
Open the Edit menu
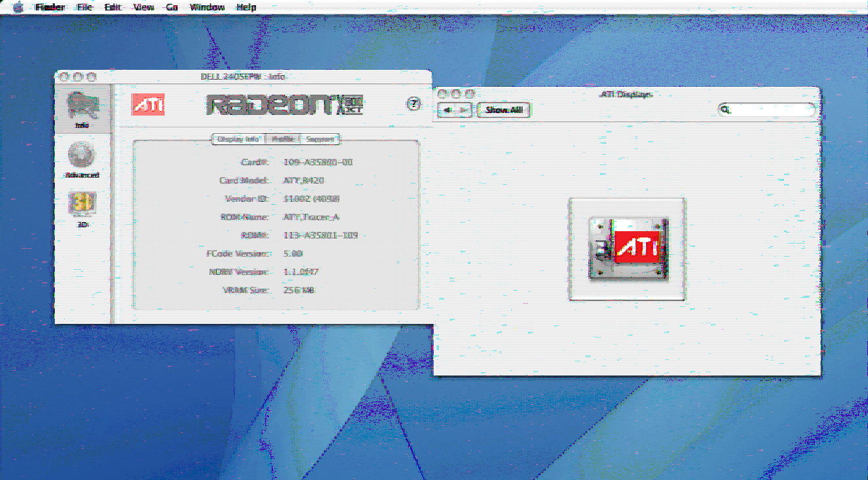[113, 7]
